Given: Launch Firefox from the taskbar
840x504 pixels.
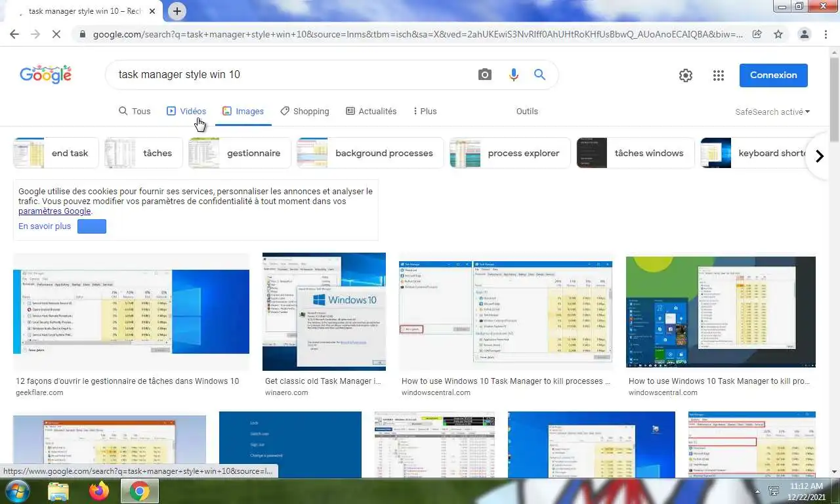Looking at the screenshot, I should point(99,491).
